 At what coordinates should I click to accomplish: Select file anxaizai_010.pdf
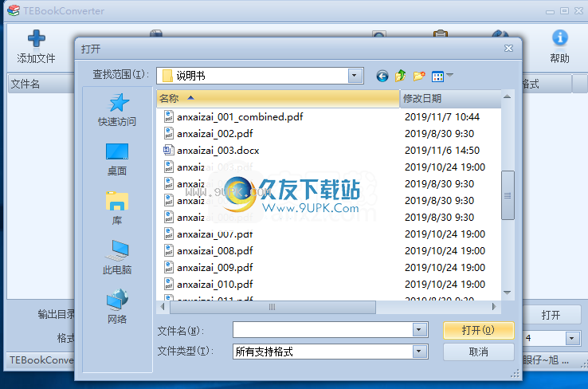pyautogui.click(x=215, y=285)
